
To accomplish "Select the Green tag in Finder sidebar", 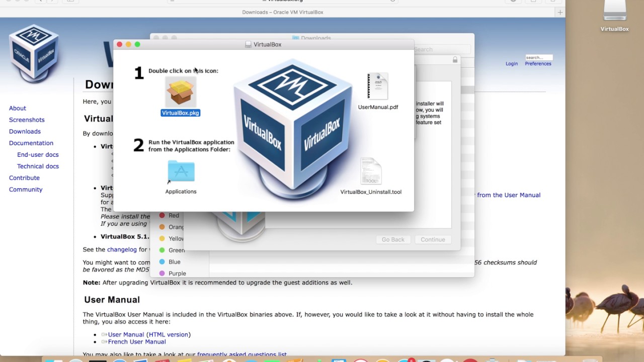I will click(x=172, y=250).
